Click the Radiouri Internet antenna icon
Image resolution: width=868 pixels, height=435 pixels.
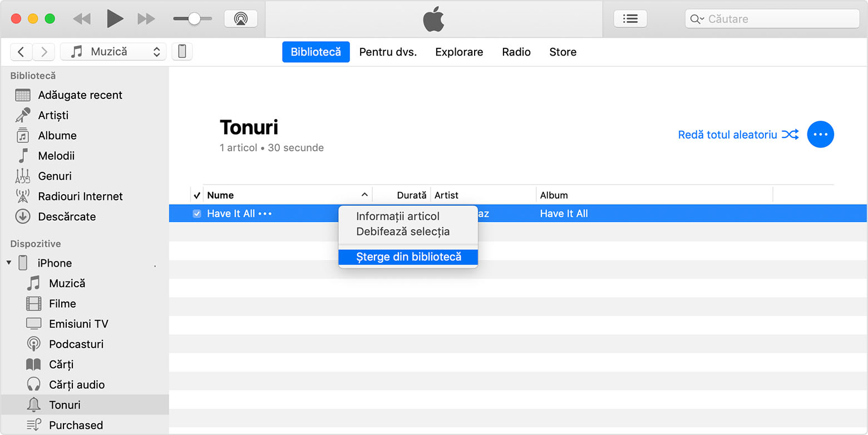coord(23,196)
